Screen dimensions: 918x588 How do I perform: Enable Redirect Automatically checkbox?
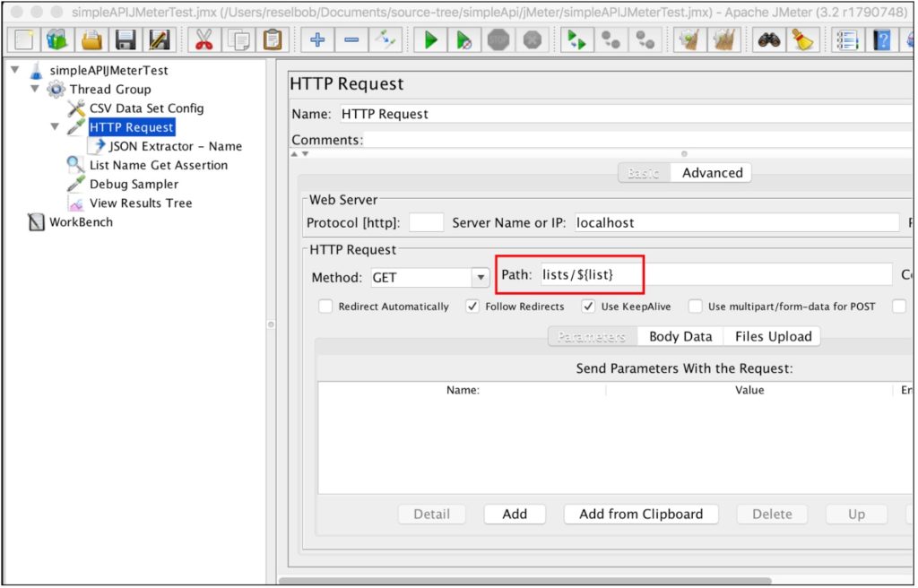(x=325, y=307)
